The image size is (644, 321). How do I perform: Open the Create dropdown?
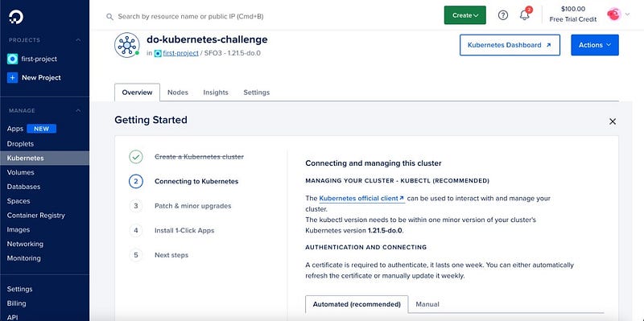[x=465, y=15]
